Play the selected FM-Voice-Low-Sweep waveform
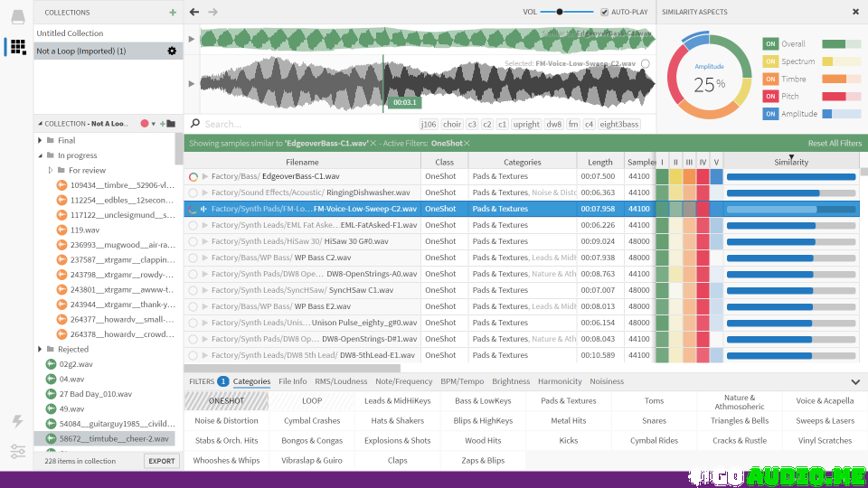 tap(191, 84)
